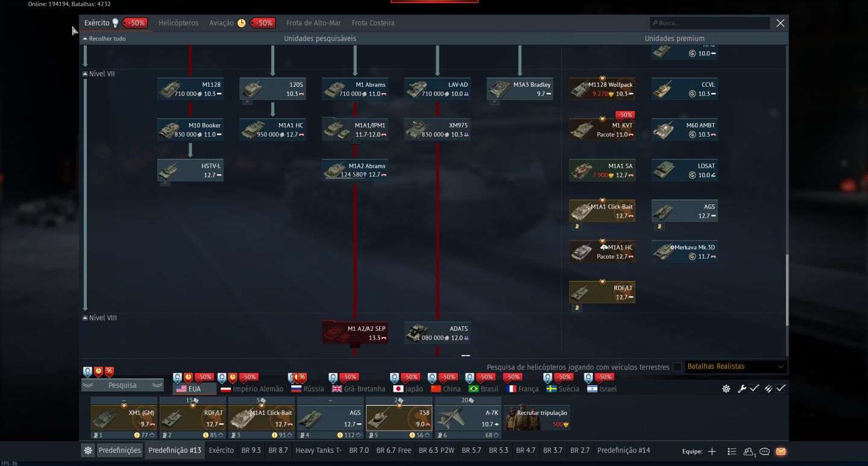The width and height of the screenshot is (868, 466).
Task: Open the slotbar settings gear beside the wrench
Action: point(726,389)
